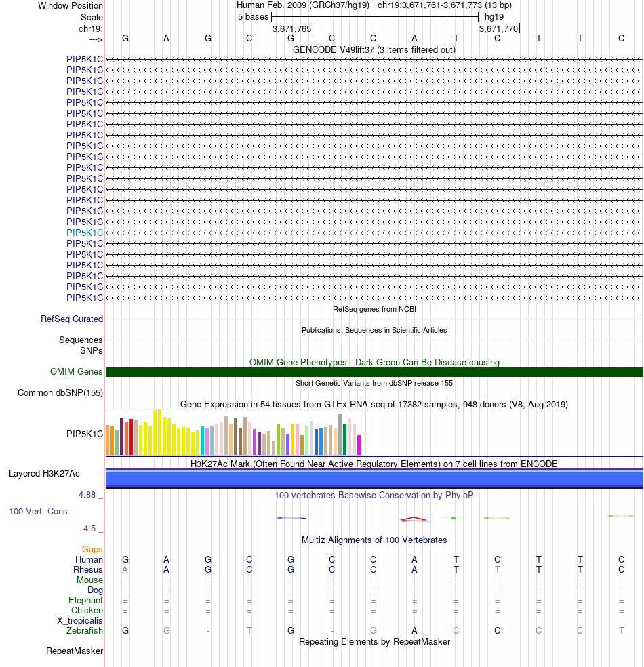Click the highlighted light-blue PIP5K1C transcript label

[85, 233]
